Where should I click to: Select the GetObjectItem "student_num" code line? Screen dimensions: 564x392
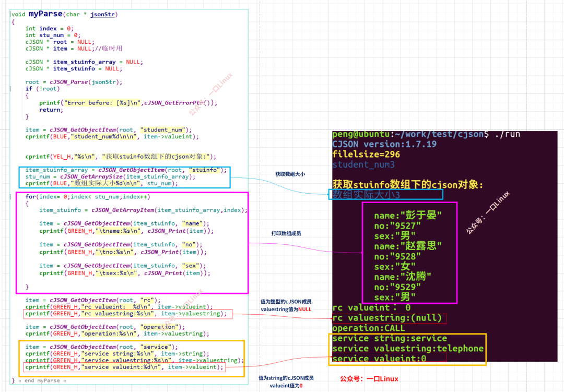coord(109,130)
